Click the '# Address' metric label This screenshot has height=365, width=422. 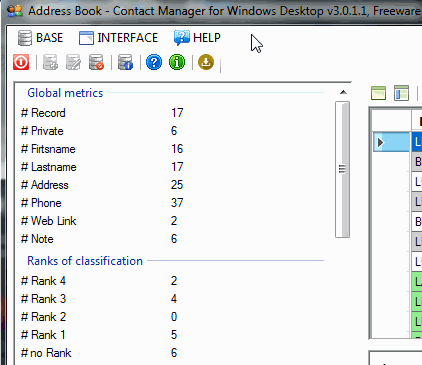pyautogui.click(x=45, y=185)
